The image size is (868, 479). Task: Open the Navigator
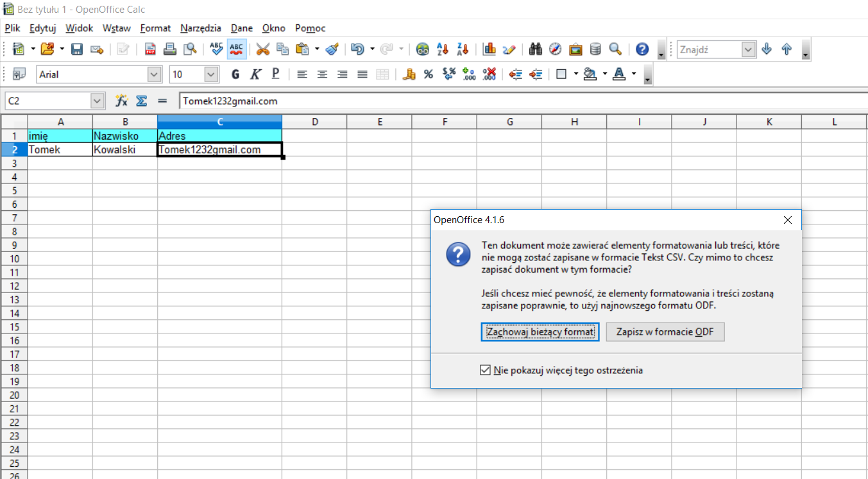(555, 49)
